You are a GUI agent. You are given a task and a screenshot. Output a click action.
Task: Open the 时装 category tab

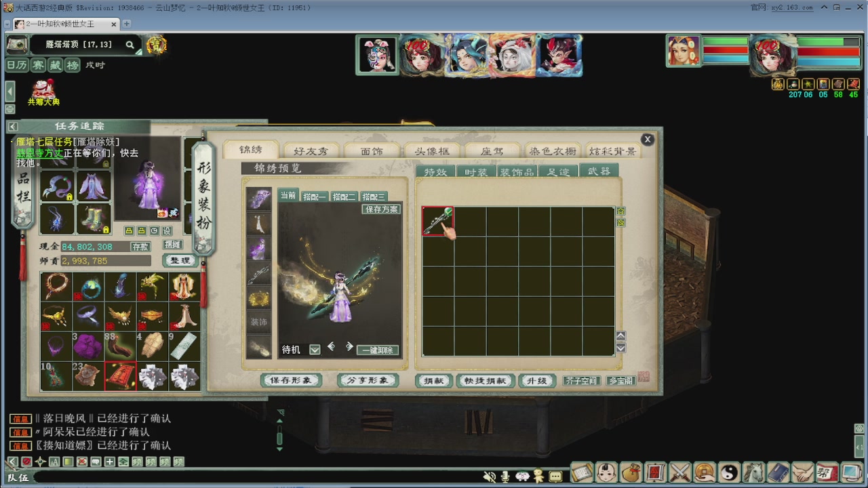point(476,172)
